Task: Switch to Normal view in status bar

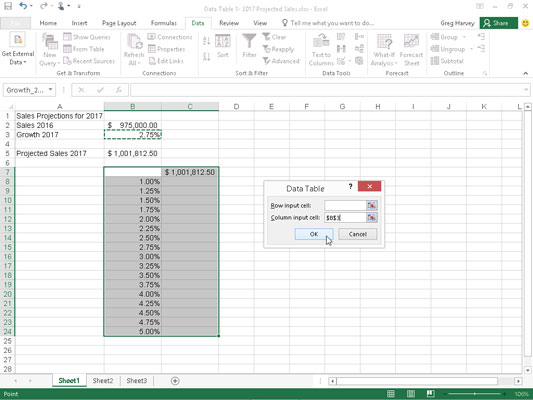Action: tap(391, 394)
